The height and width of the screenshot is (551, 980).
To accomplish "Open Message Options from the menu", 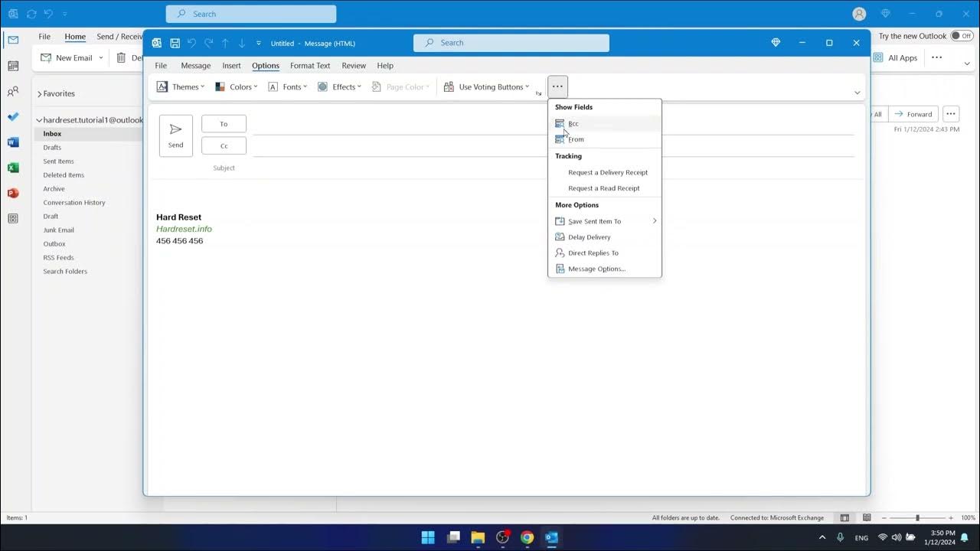I will point(596,269).
